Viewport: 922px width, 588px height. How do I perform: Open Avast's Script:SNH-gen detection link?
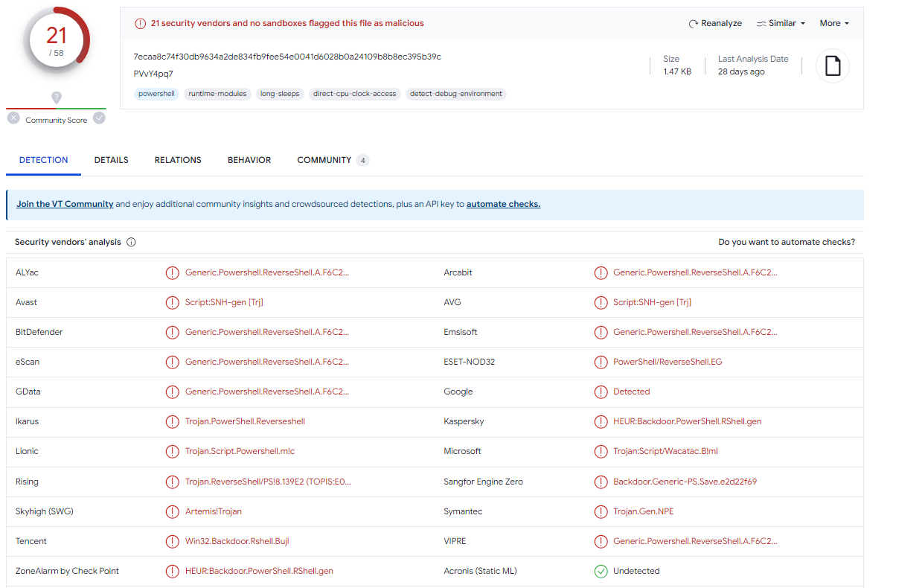point(223,302)
